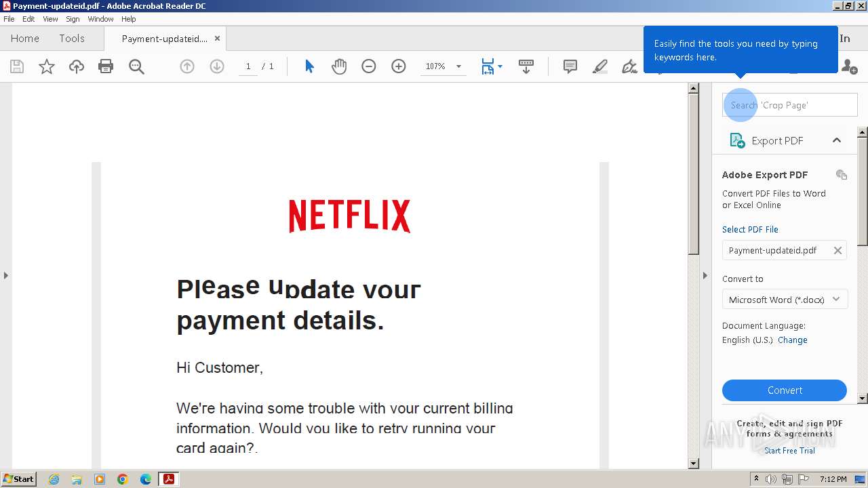Go to next page arrow
868x488 pixels.
tap(217, 66)
